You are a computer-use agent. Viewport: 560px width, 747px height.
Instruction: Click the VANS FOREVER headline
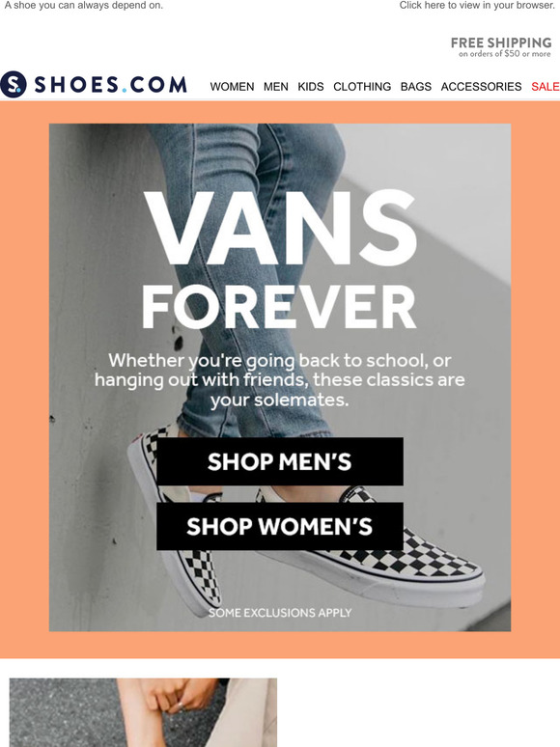coord(280,260)
